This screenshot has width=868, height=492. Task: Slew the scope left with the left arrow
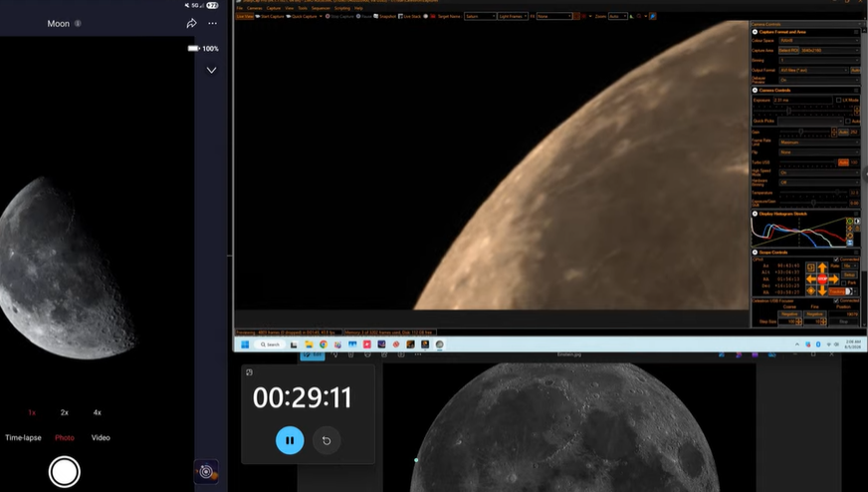point(811,279)
